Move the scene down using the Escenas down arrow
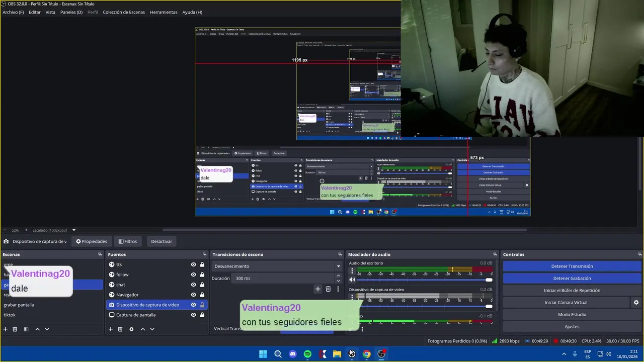 pyautogui.click(x=47, y=329)
